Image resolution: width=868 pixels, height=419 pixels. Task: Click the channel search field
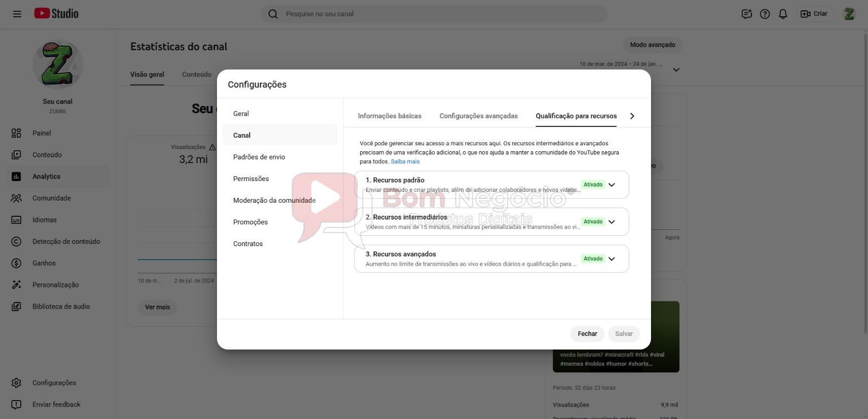(x=434, y=14)
